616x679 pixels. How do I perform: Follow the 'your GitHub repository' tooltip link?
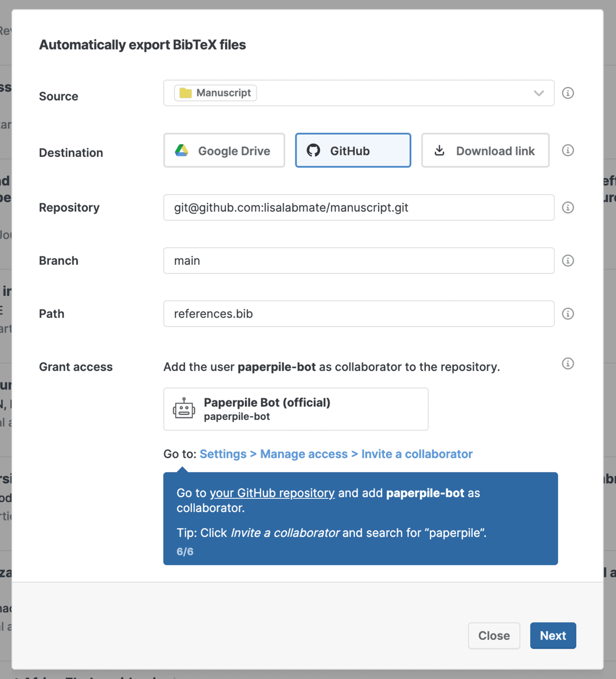pos(272,493)
